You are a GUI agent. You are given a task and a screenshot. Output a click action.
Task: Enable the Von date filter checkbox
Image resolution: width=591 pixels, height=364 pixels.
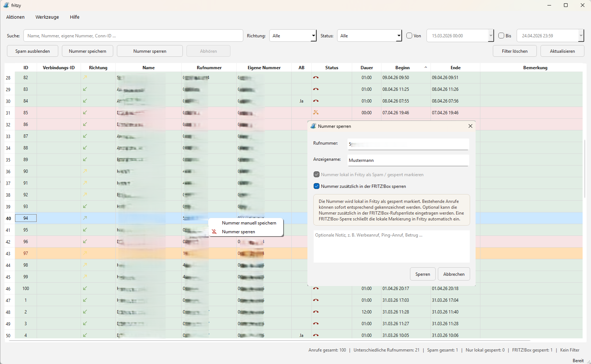[x=409, y=36]
